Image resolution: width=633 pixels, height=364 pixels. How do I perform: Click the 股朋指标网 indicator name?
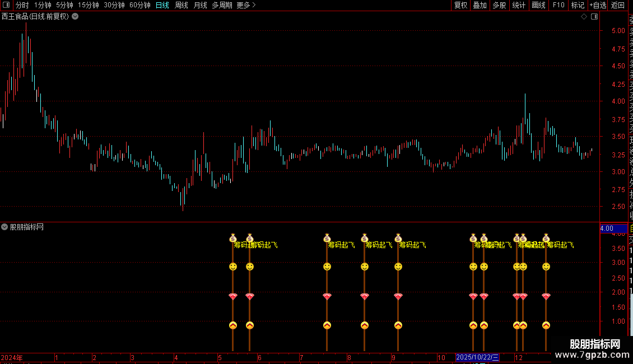tap(27, 227)
